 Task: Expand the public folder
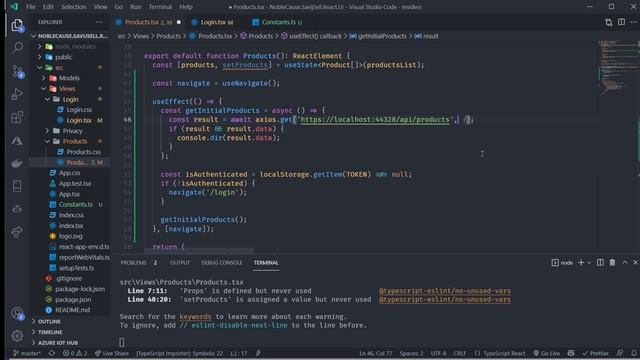(x=39, y=57)
